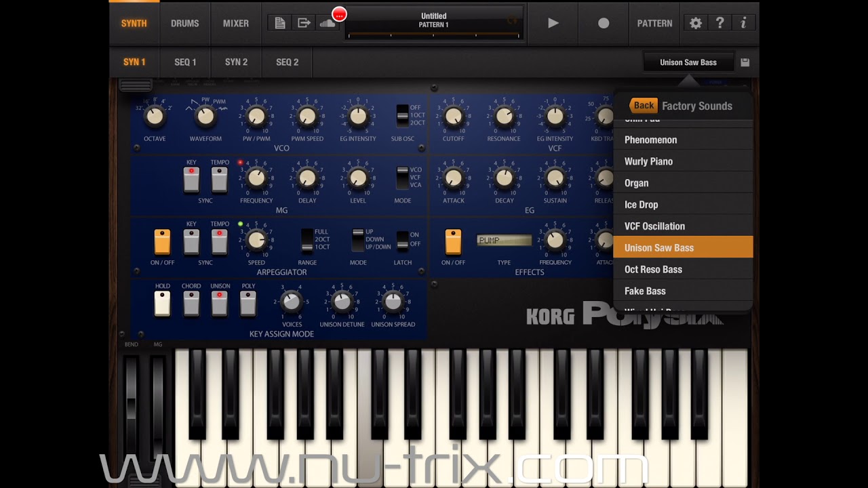868x488 pixels.
Task: Open the Untitled PATTERN 1 display
Action: tap(434, 22)
